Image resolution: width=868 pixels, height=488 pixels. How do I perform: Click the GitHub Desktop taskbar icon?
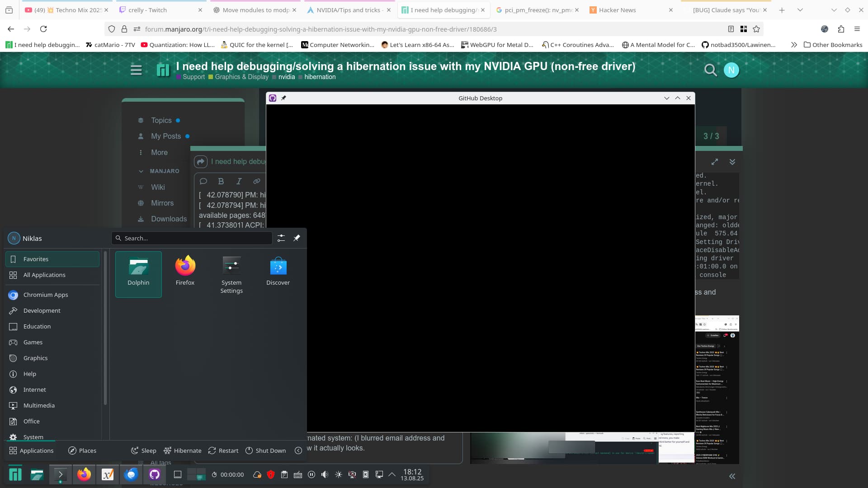(x=155, y=474)
